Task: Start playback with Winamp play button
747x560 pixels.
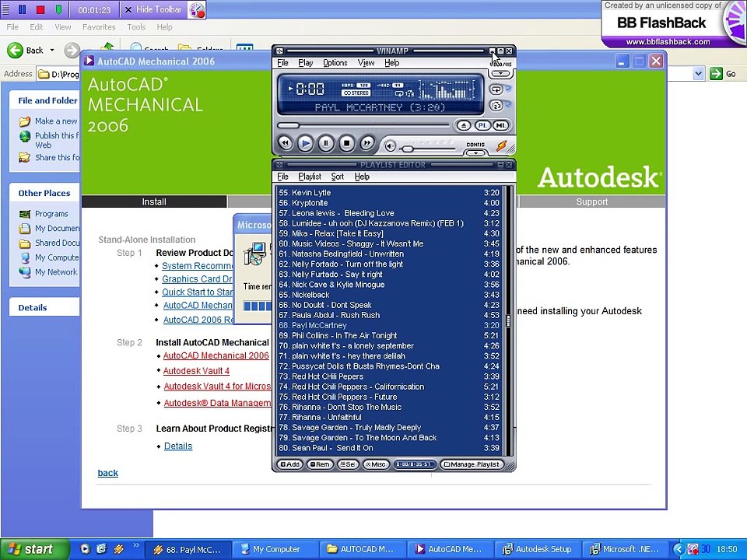Action: click(x=305, y=143)
